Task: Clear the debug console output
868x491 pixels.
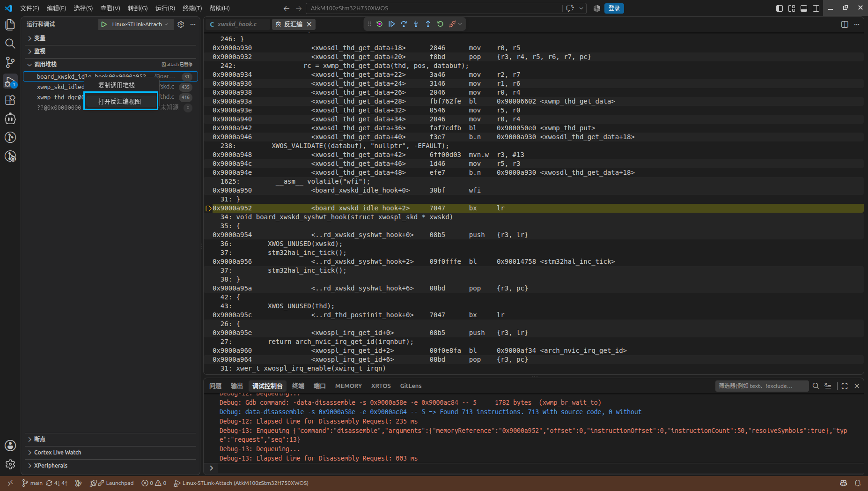Action: click(828, 386)
